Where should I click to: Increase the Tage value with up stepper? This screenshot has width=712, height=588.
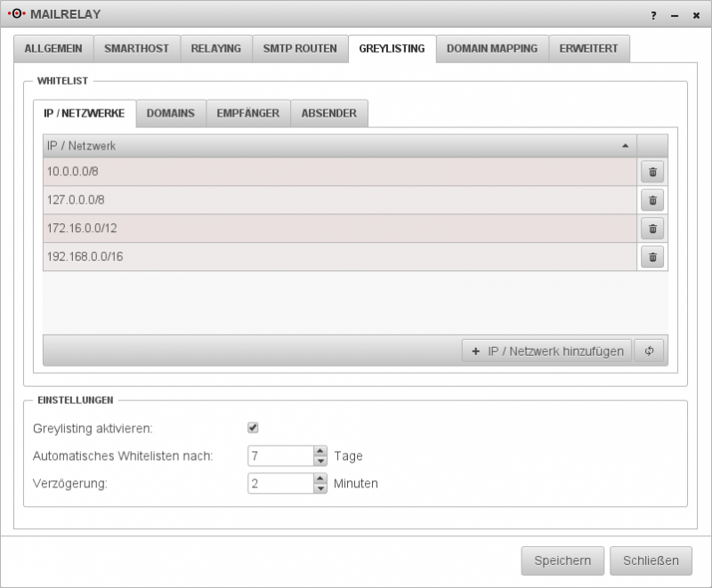point(320,451)
